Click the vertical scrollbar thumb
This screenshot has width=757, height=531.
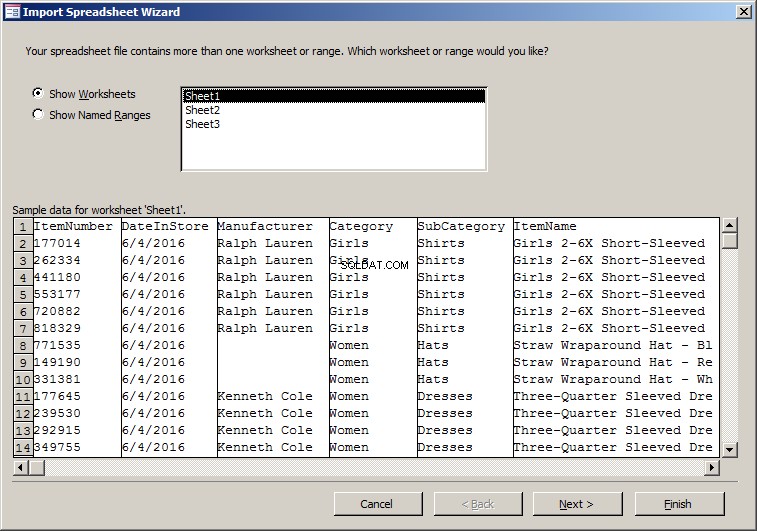click(x=729, y=240)
